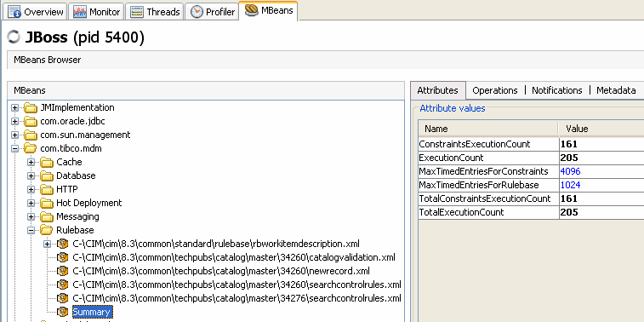Click the MaxTimedEntriesForRulebase value 1024

pyautogui.click(x=571, y=185)
